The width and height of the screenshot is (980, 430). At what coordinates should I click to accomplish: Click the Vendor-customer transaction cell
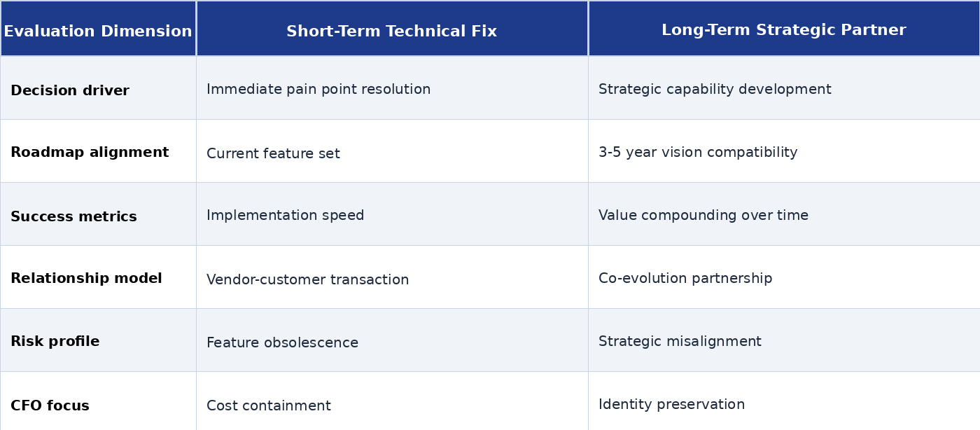tap(307, 280)
